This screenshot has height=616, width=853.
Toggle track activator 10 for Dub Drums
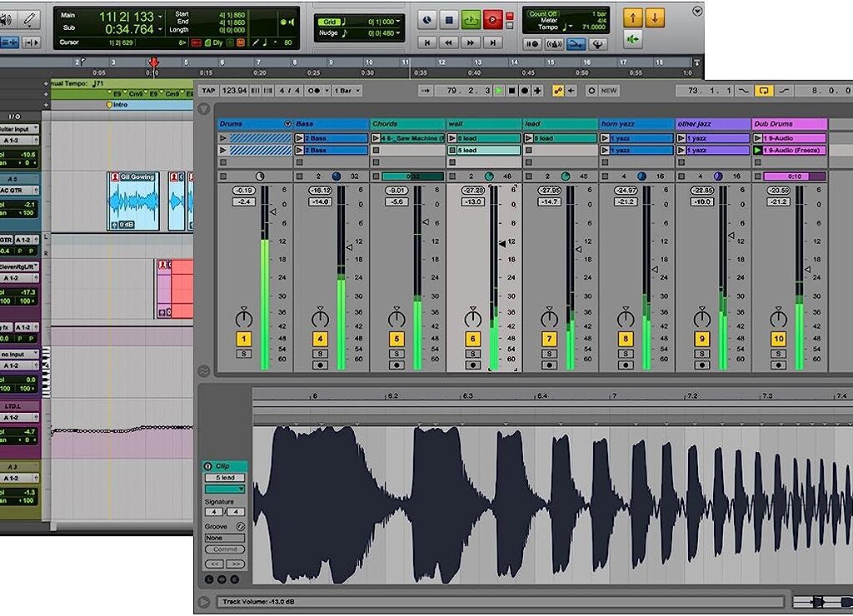(779, 339)
